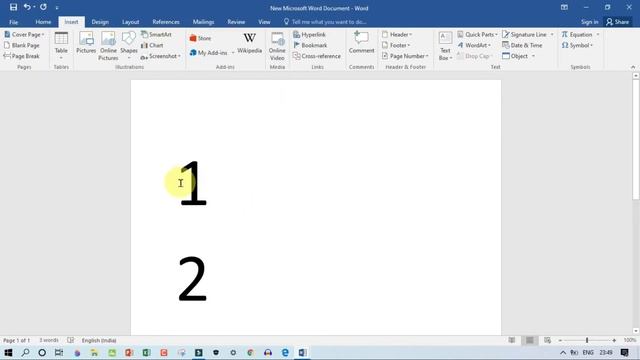Click Sign in
The height and width of the screenshot is (360, 640).
(x=589, y=22)
